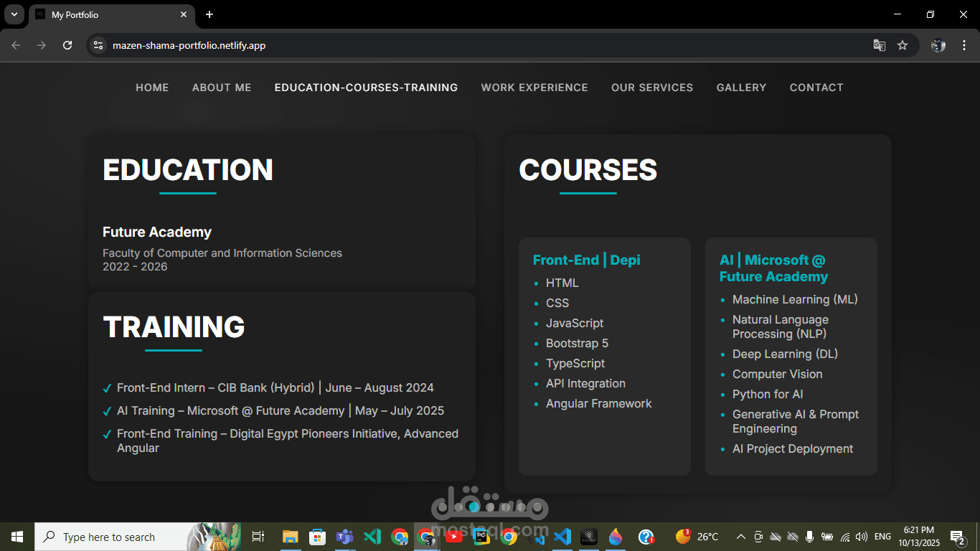Reload the portfolio page
The width and height of the screenshot is (980, 551).
tap(67, 45)
